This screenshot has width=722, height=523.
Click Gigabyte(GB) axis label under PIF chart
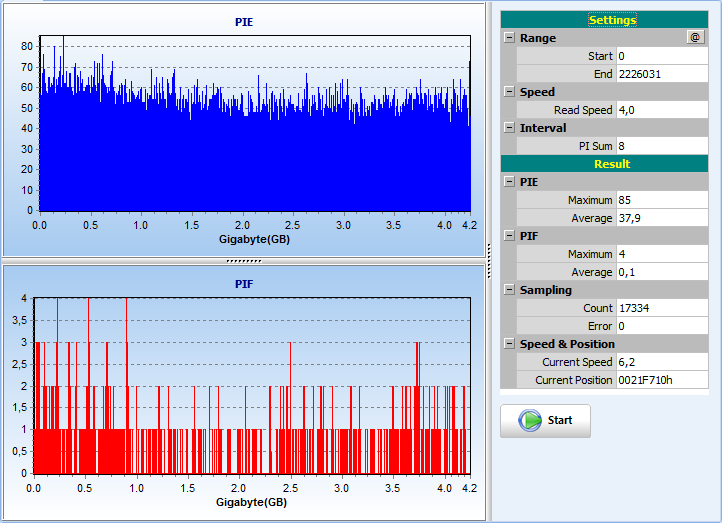251,502
